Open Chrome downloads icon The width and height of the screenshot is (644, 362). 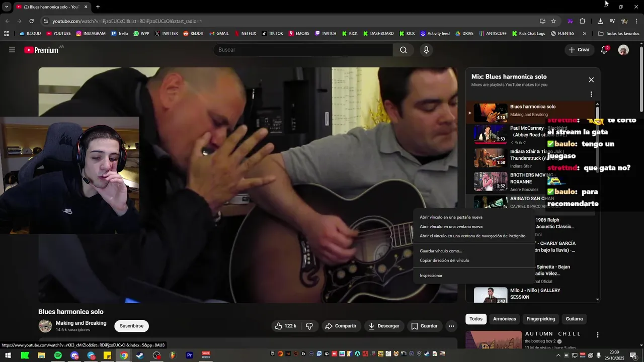600,21
